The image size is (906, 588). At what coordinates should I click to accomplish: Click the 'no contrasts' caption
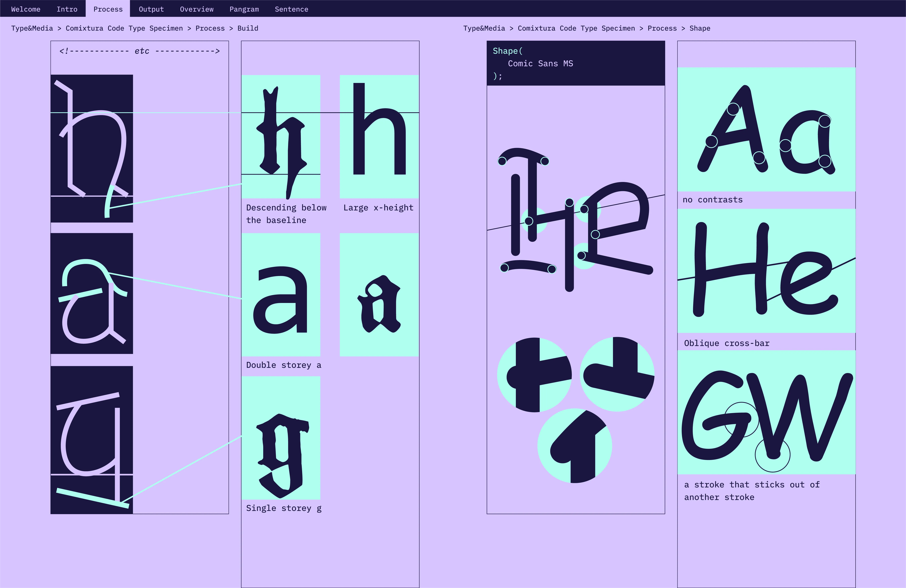pyautogui.click(x=713, y=200)
